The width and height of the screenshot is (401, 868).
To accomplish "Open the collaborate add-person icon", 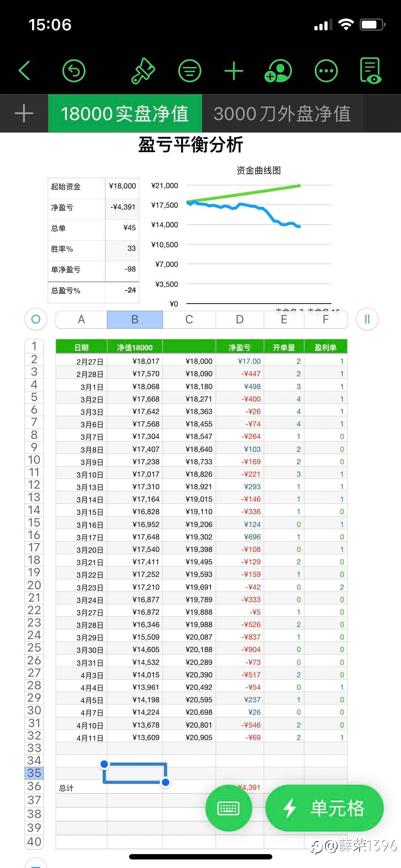I will click(x=278, y=71).
